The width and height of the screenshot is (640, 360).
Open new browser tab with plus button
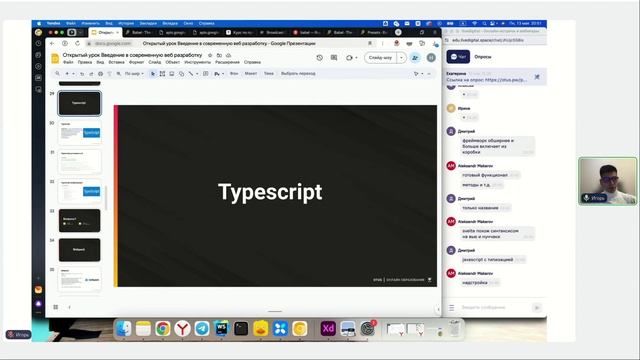point(398,32)
